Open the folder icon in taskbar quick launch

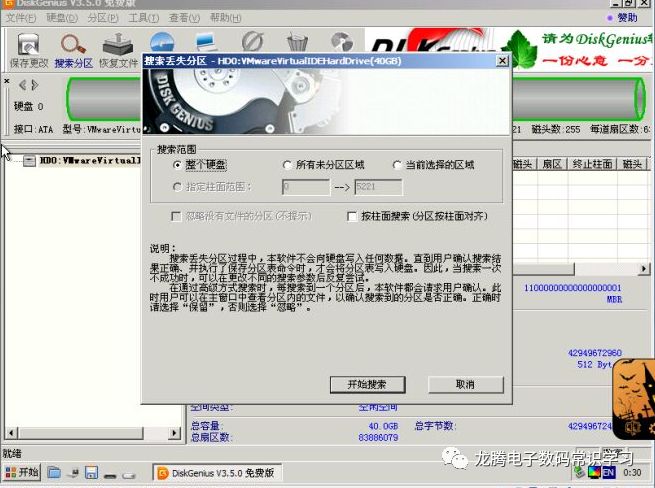[x=53, y=473]
